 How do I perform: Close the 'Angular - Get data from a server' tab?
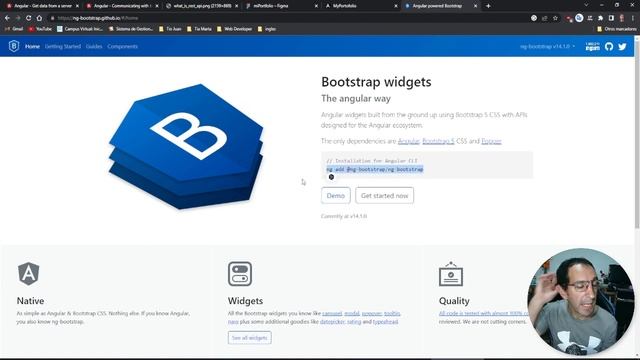(77, 6)
